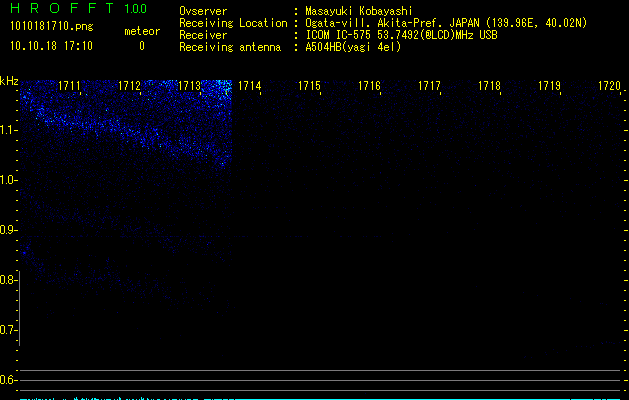
Task: Click the A504HB(yagi 4el) antenna text
Action: coord(353,47)
